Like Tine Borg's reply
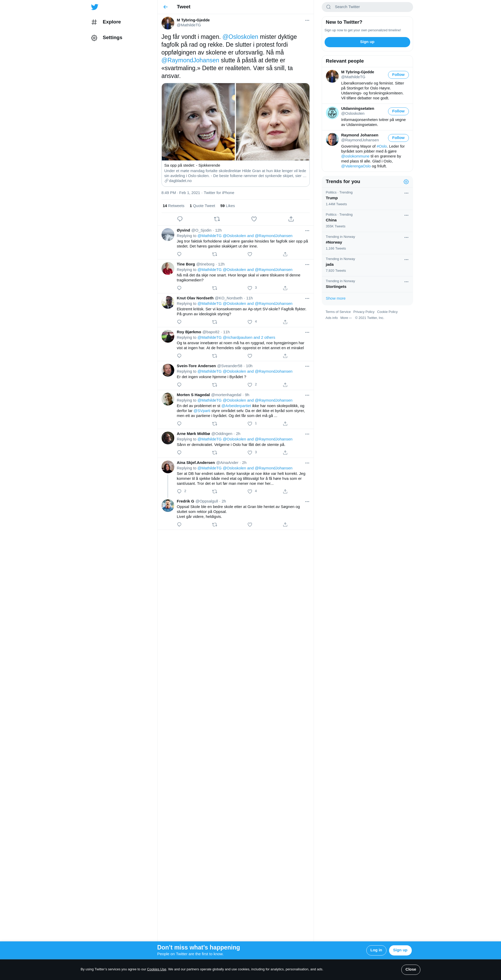This screenshot has width=501, height=980. coord(250,288)
